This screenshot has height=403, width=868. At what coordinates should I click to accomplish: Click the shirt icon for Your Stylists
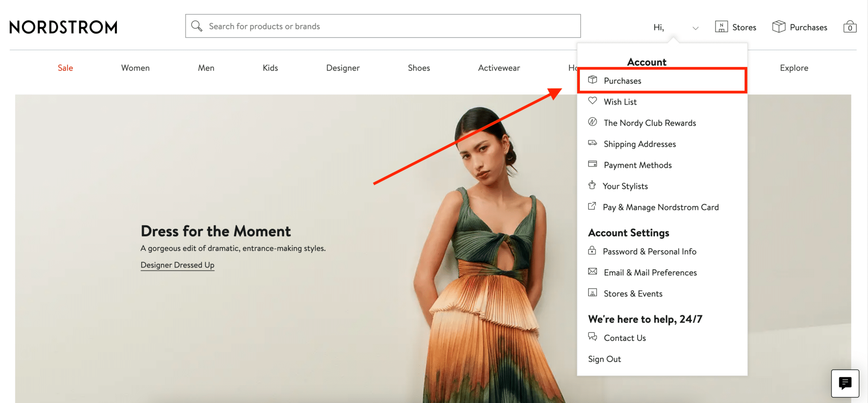592,185
